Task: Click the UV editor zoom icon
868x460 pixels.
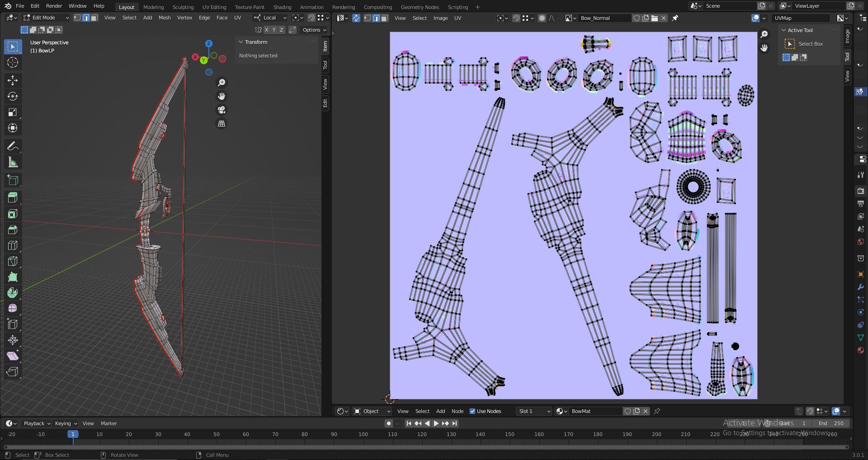Action: coord(764,34)
